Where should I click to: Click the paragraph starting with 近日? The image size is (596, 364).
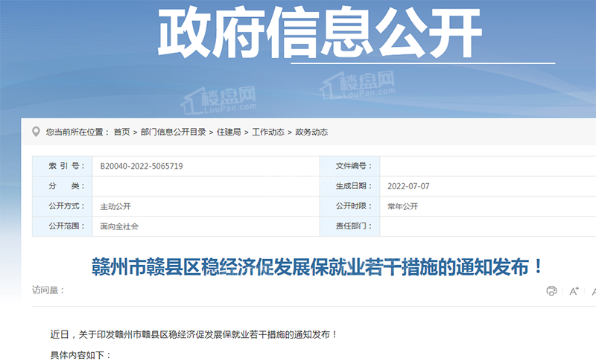click(194, 335)
